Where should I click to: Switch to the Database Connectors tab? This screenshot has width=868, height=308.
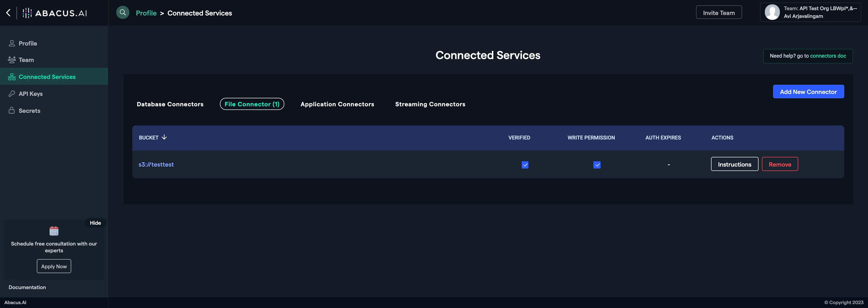point(170,104)
